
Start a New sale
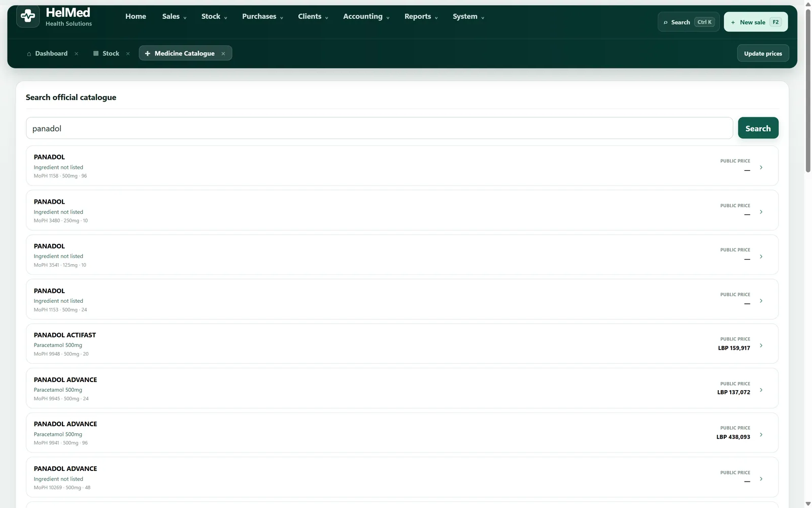[756, 22]
